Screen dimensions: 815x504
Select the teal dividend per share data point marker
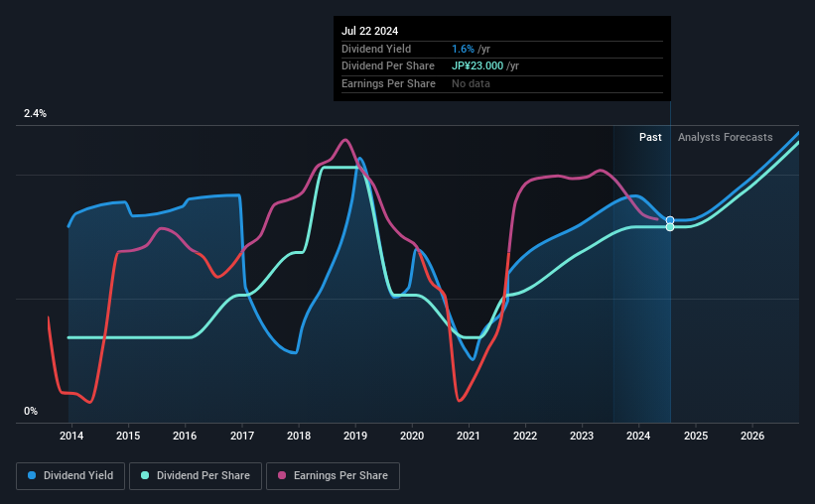pyautogui.click(x=670, y=227)
